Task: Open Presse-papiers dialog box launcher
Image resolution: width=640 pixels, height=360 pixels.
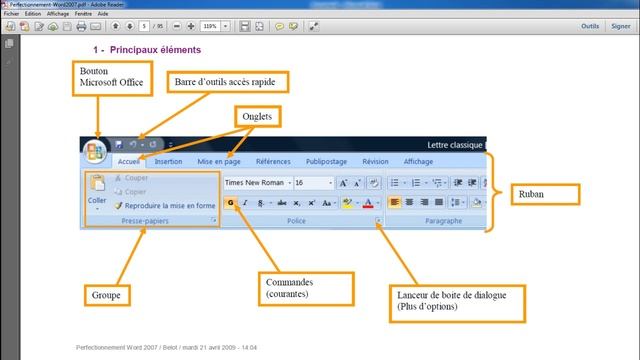Action: [213, 220]
